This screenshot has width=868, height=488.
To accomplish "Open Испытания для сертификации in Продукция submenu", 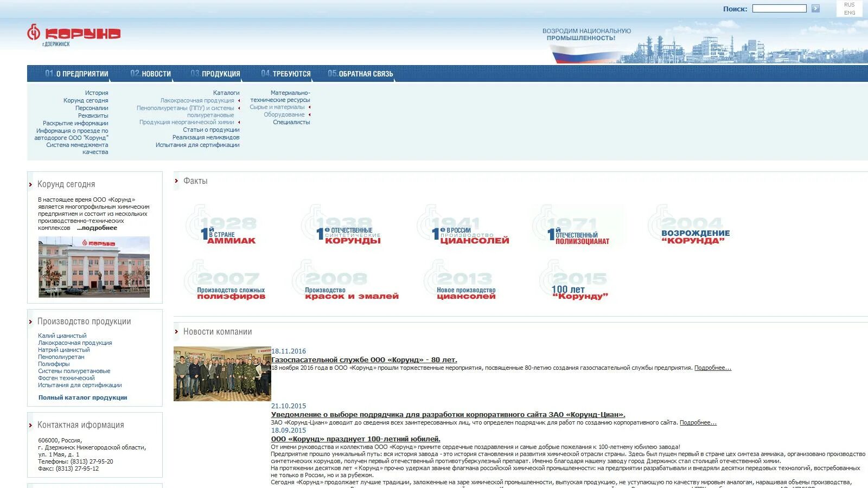I will [197, 145].
